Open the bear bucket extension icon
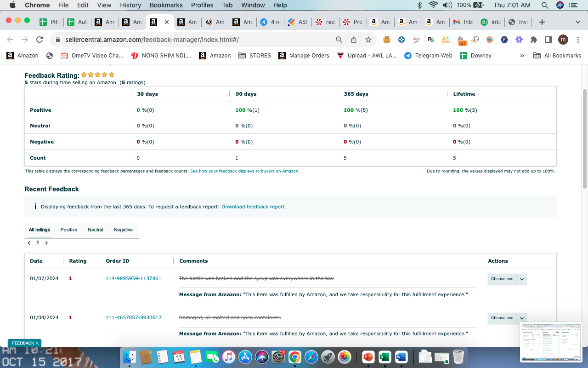 point(387,40)
